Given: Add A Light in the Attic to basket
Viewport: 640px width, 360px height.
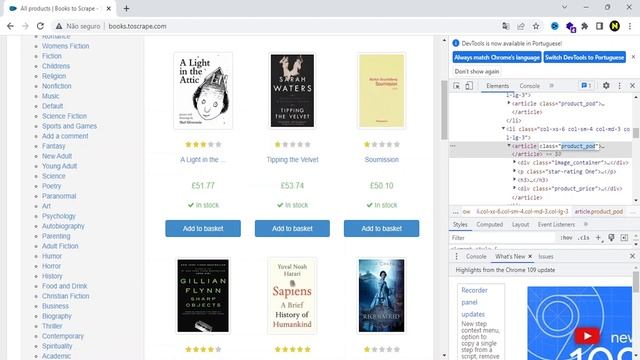Looking at the screenshot, I should tap(203, 229).
